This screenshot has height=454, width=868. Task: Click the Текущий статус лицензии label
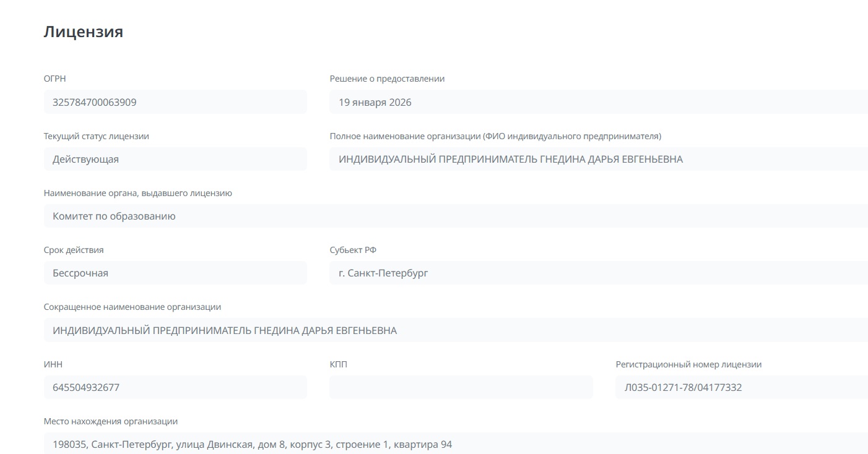97,136
